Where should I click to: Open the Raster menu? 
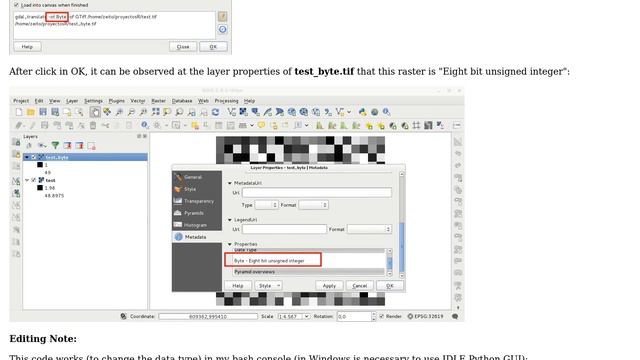click(158, 101)
